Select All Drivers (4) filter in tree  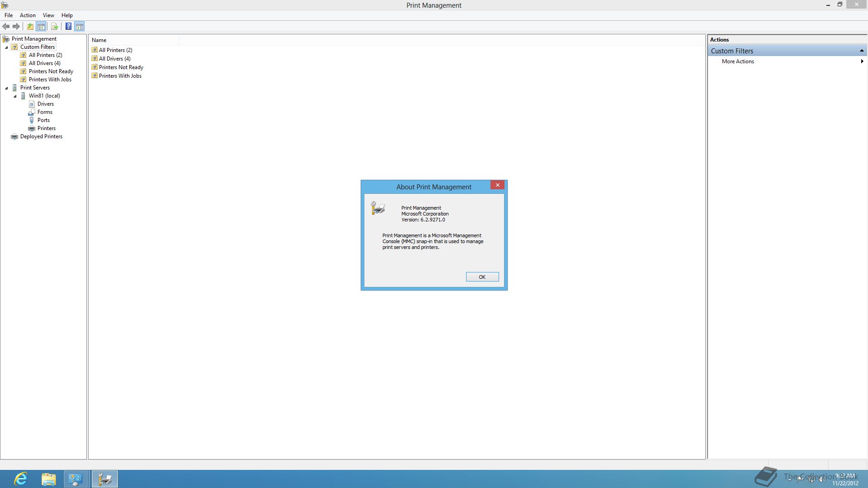45,63
